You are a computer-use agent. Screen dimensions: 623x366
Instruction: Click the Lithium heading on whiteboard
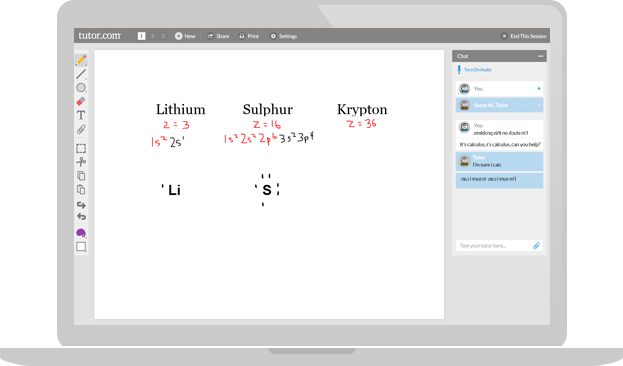point(180,109)
